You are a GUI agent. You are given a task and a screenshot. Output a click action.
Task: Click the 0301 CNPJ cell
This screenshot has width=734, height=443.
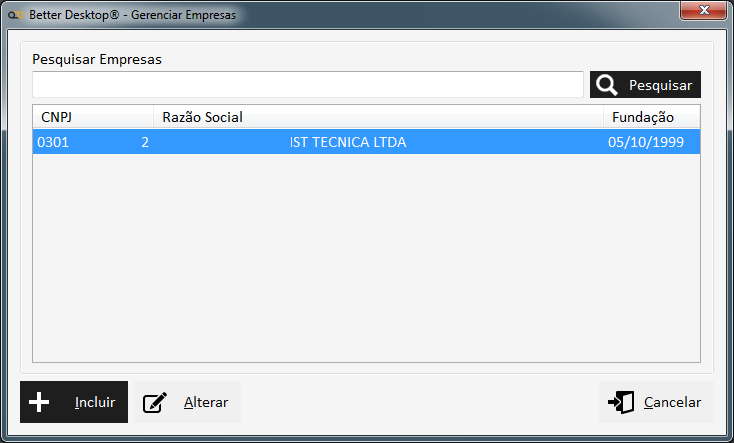point(53,142)
